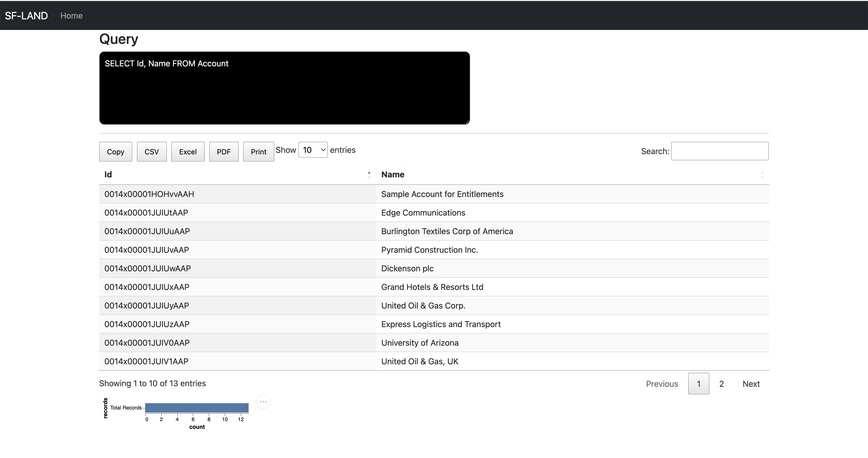Export results as CSV
868x458 pixels.
pos(152,152)
